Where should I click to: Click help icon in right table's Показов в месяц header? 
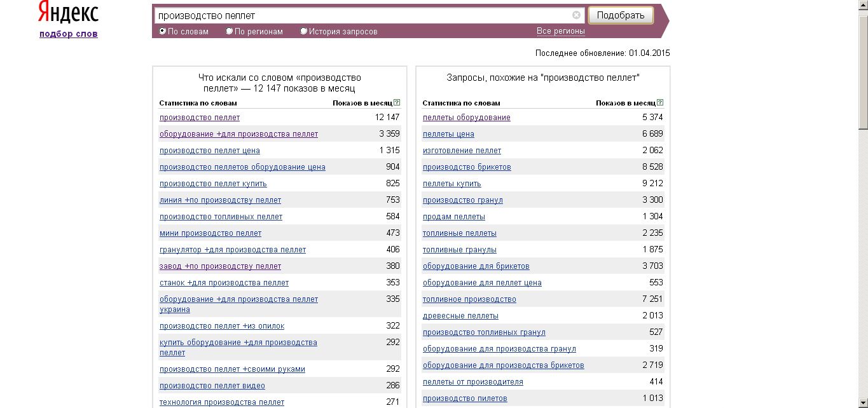click(x=660, y=102)
